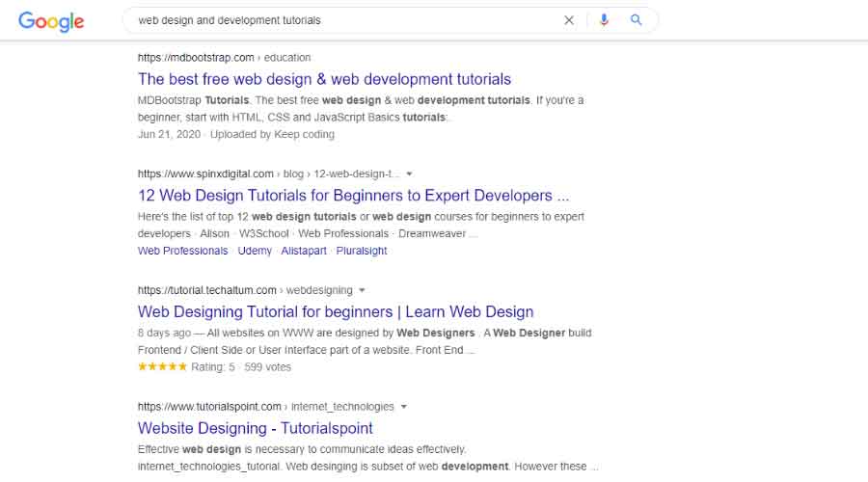Click the tutorial.techaltum.com URL breadcrumb
868x482 pixels.
[x=245, y=290]
